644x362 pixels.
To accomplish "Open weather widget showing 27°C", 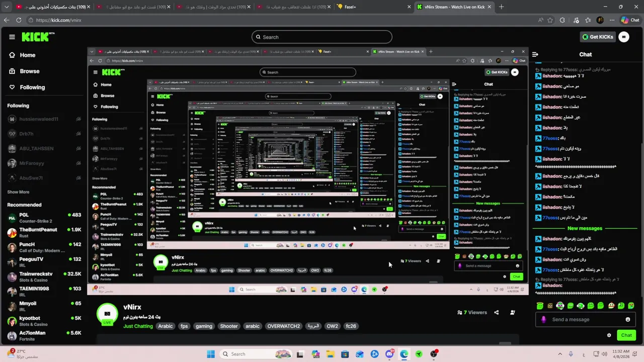I will (x=23, y=354).
